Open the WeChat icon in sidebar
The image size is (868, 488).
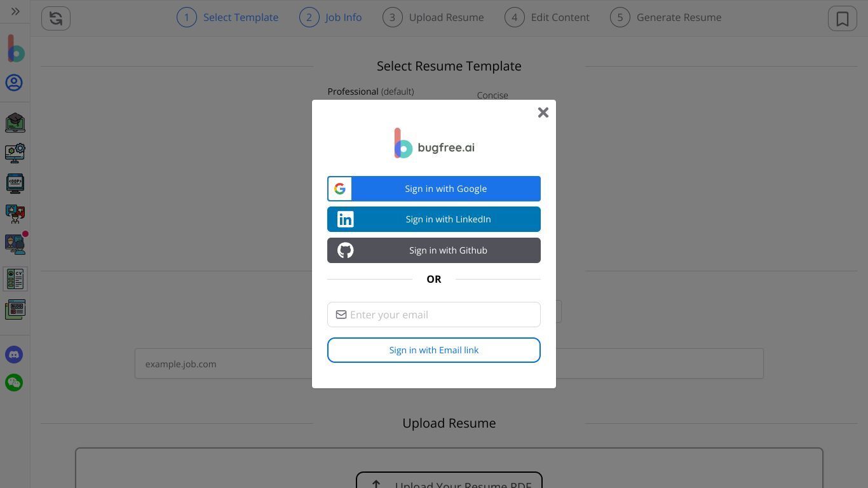(x=14, y=383)
